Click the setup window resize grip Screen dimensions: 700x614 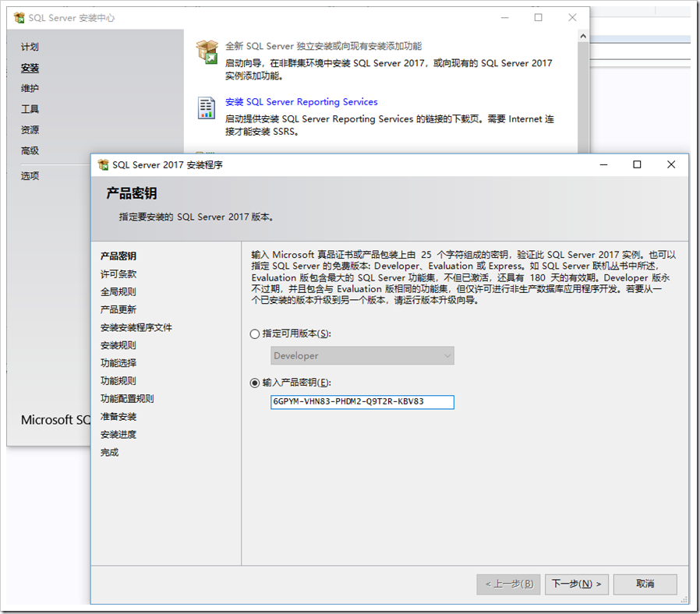tap(684, 600)
